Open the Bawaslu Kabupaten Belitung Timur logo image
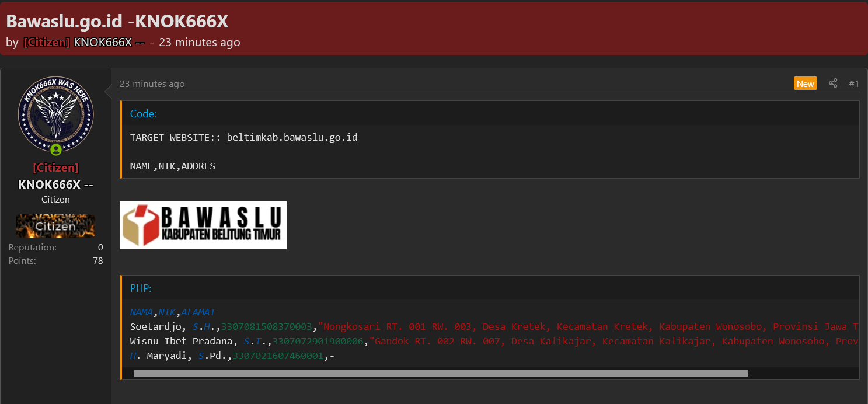The width and height of the screenshot is (868, 404). [x=203, y=225]
